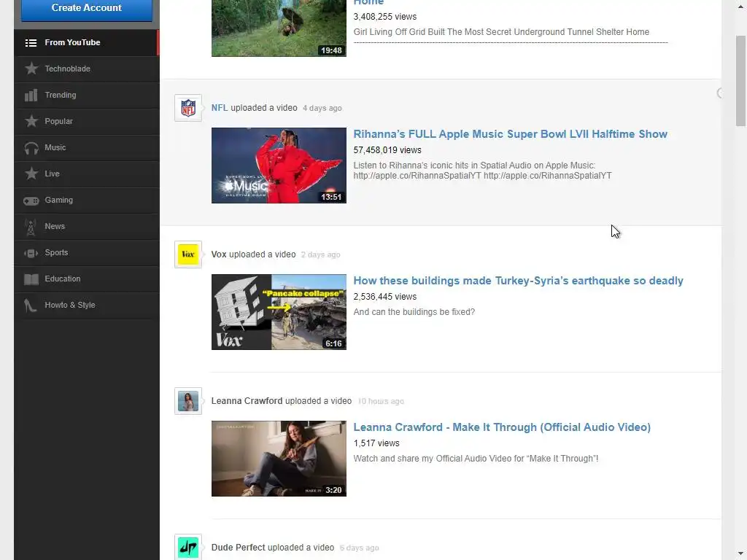Play the Rihanna halftime show thumbnail

[279, 166]
